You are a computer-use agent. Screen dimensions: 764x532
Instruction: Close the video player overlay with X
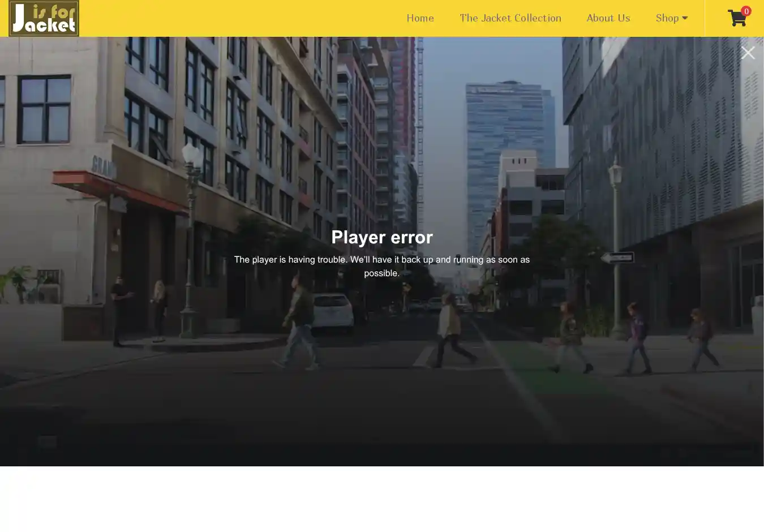[748, 53]
